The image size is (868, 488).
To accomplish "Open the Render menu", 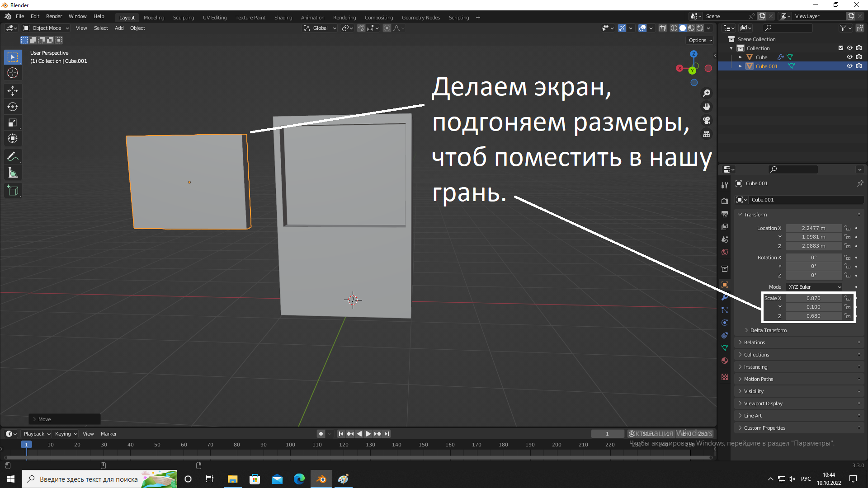I will (54, 16).
